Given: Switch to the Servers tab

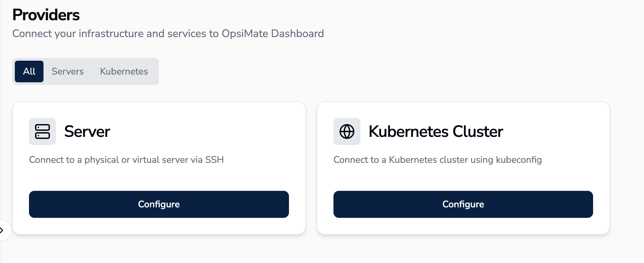Looking at the screenshot, I should pos(67,71).
